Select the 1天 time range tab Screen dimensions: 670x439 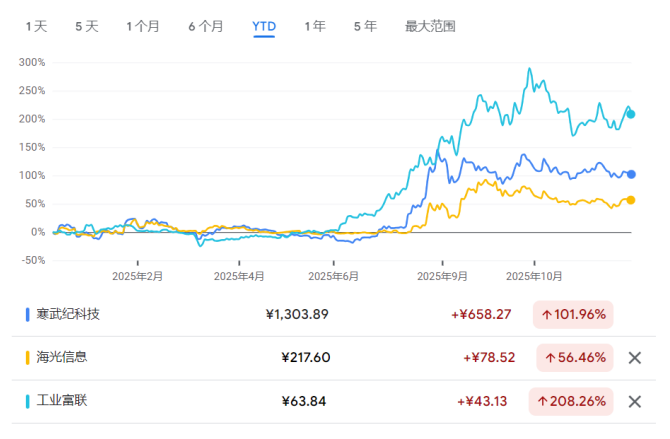coord(36,27)
